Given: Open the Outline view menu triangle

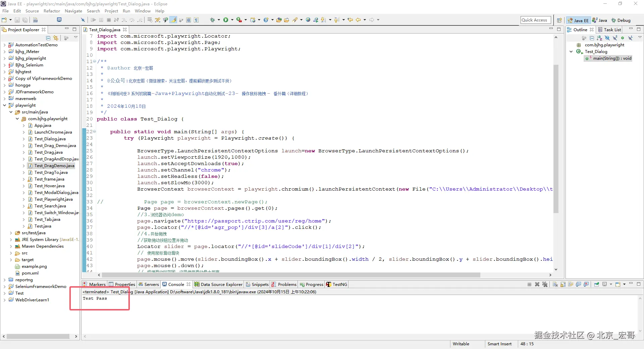Looking at the screenshot, I should click(640, 37).
